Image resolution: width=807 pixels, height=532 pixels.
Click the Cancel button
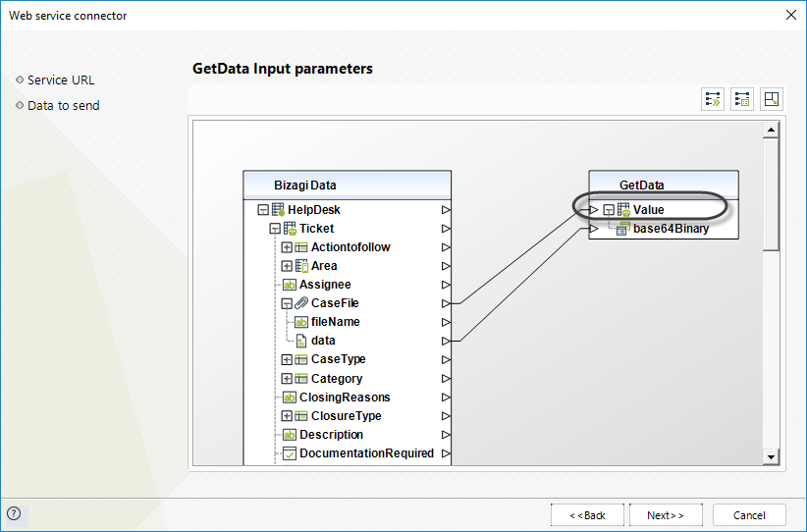click(x=749, y=515)
